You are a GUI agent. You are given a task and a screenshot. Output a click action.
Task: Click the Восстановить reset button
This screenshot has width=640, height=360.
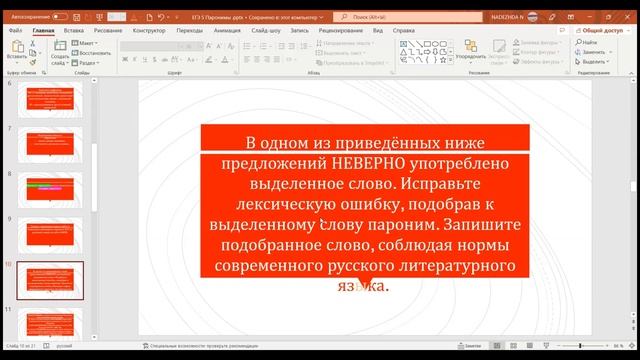[x=91, y=53]
